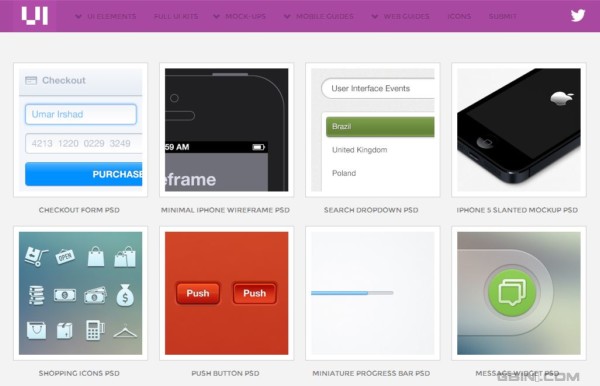Open the Checkout Form PSD thumbnail
Viewport: 600px width, 386px height.
pos(80,130)
